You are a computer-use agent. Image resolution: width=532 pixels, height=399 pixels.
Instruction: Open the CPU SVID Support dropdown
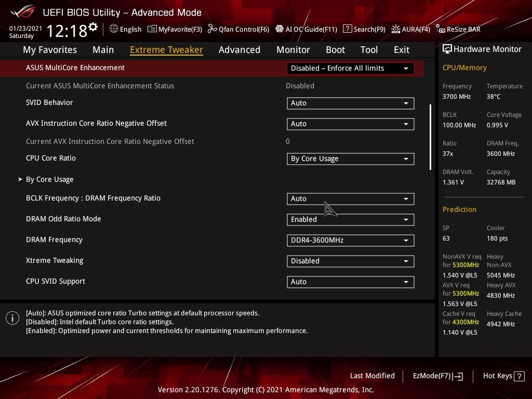coord(351,282)
